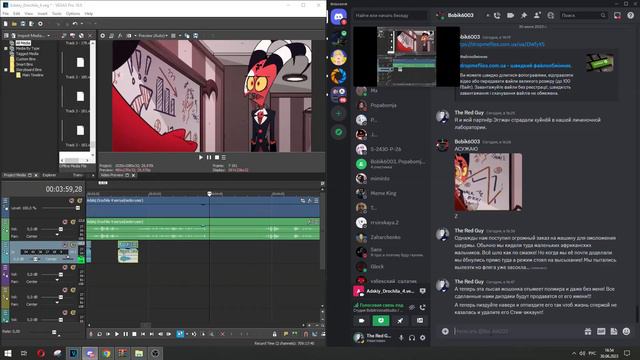This screenshot has width=640, height=360.
Task: Open the Options menu in VEGAS
Action: (73, 13)
